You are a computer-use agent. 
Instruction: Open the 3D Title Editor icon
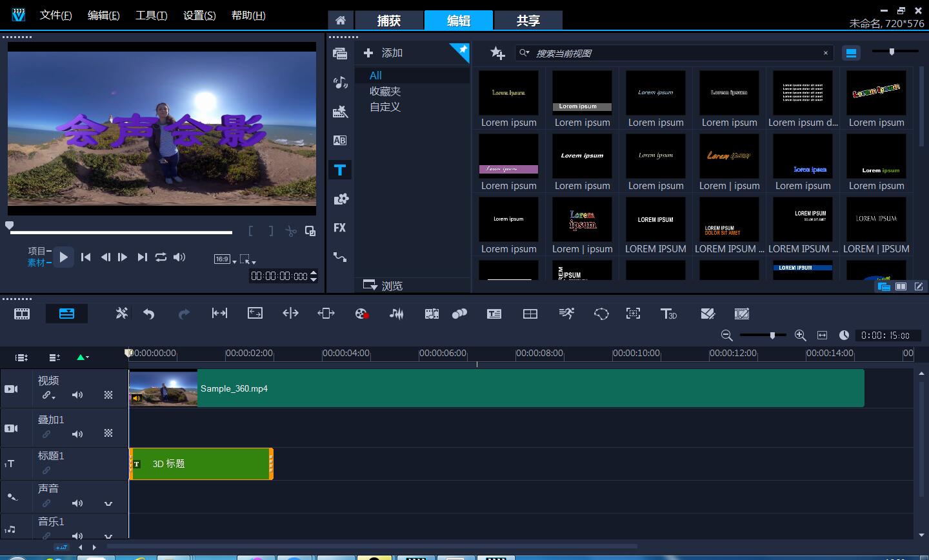[668, 314]
